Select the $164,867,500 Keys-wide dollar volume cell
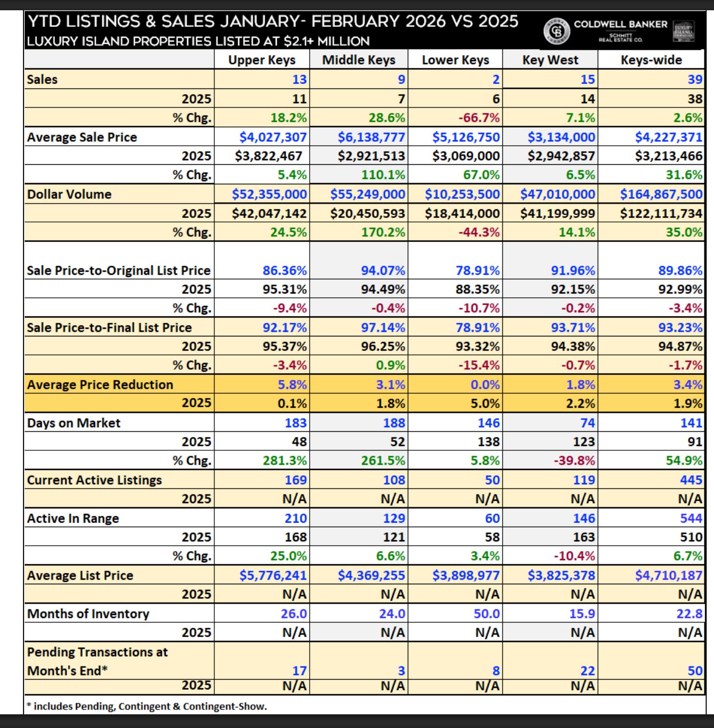Screen dimensions: 714x728 point(660,193)
